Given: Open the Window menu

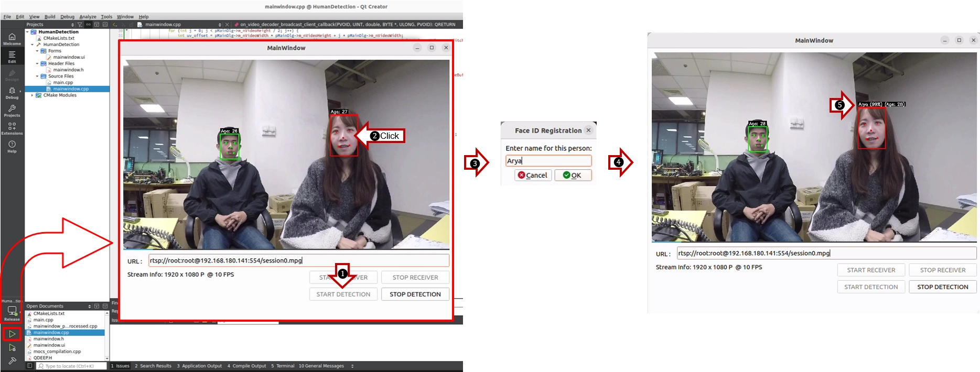Looking at the screenshot, I should tap(125, 17).
